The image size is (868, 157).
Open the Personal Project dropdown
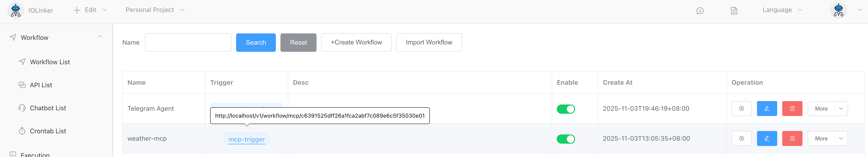(155, 10)
